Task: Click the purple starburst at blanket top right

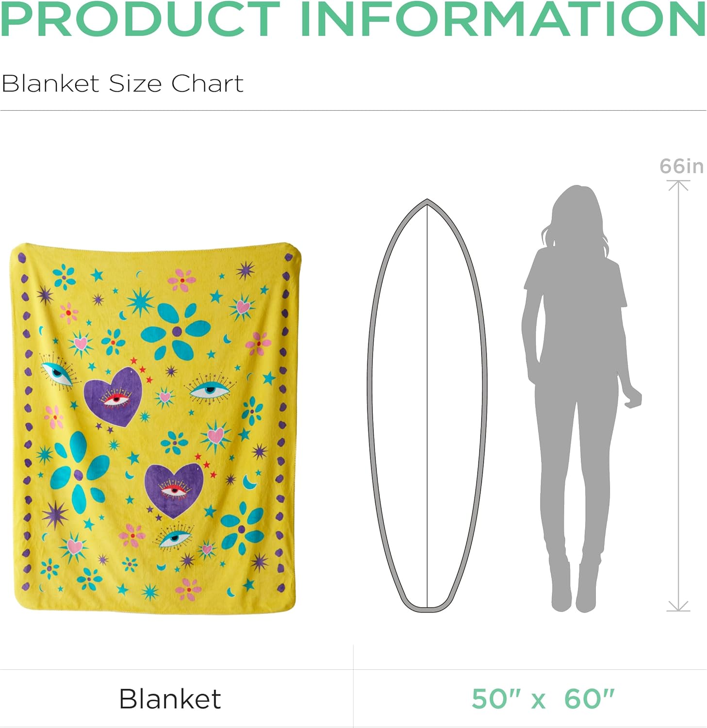Action: 245,270
